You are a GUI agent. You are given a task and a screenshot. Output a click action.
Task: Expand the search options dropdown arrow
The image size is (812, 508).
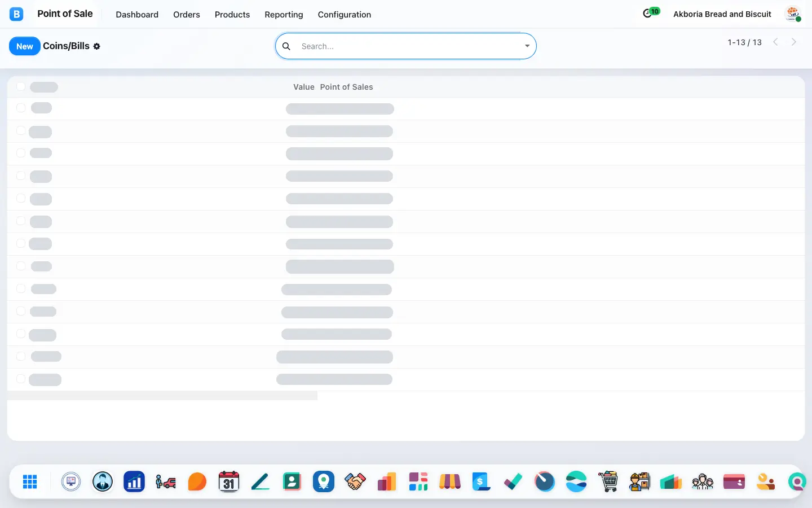527,46
